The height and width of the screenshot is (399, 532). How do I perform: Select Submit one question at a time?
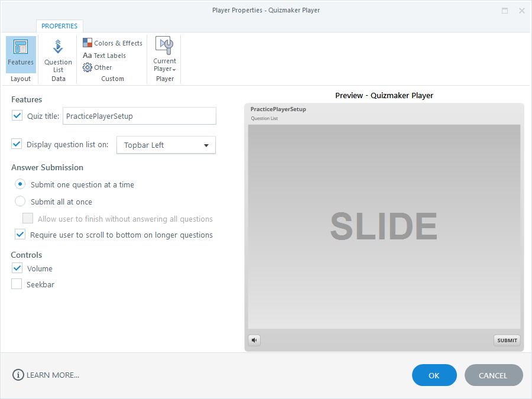point(20,184)
